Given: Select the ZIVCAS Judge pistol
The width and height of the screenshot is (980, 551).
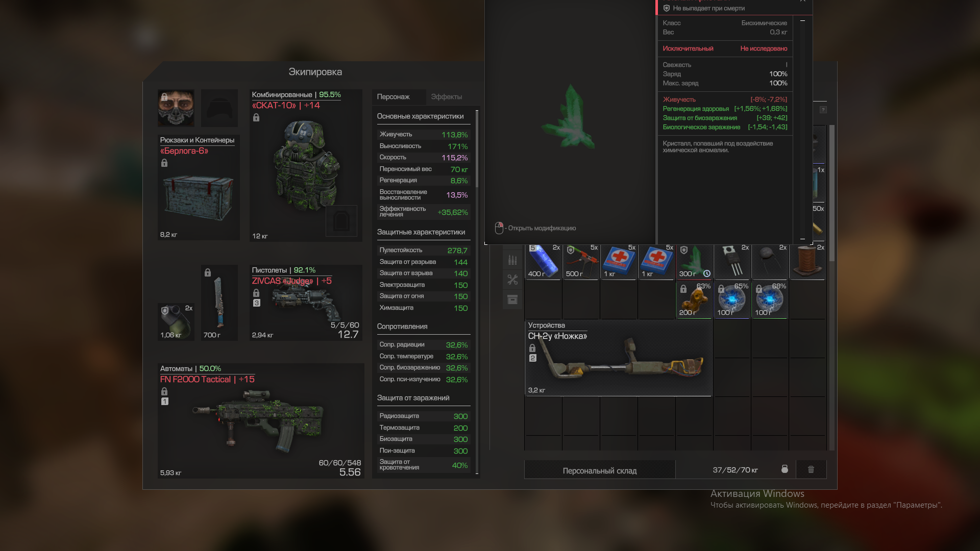Looking at the screenshot, I should (x=306, y=303).
